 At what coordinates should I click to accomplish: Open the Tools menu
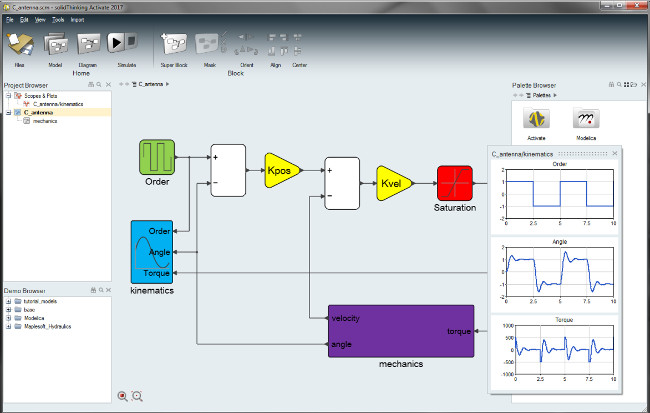(58, 19)
